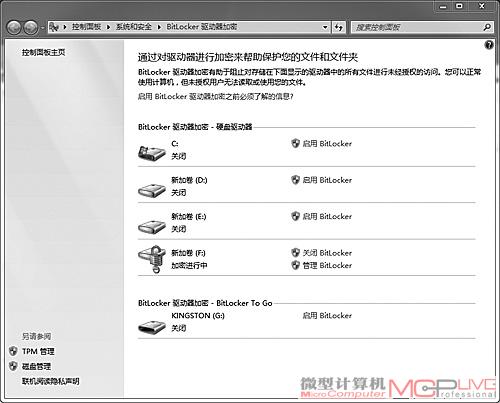Click the control panel search field
Image resolution: width=500 pixels, height=403 pixels.
[417, 27]
